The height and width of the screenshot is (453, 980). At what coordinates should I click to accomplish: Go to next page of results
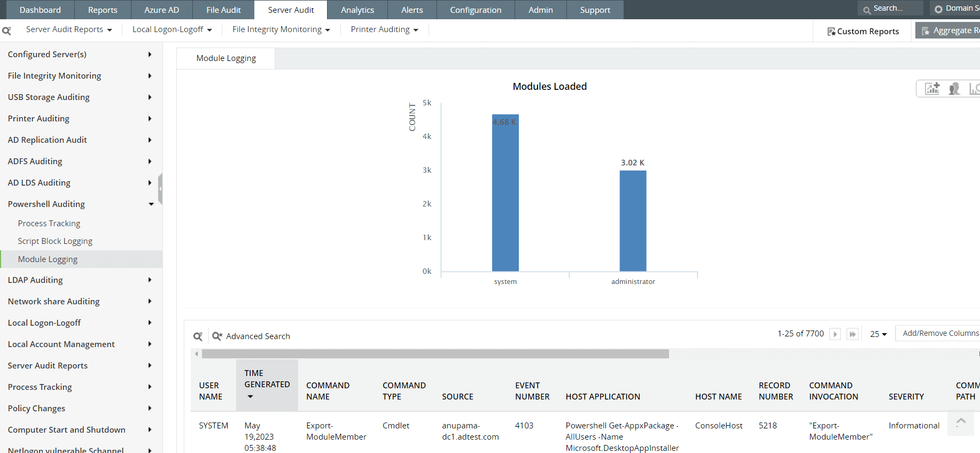[x=835, y=334]
